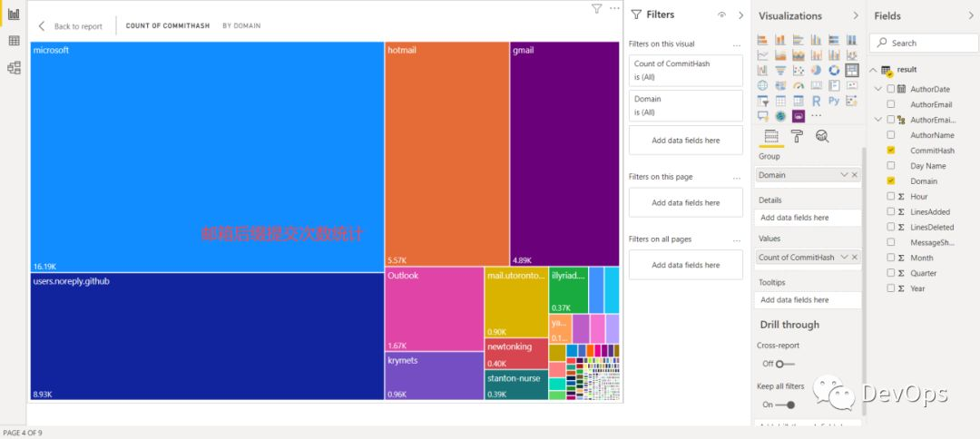980x439 pixels.
Task: Select the blue microsoft treemap tile
Action: point(207,157)
